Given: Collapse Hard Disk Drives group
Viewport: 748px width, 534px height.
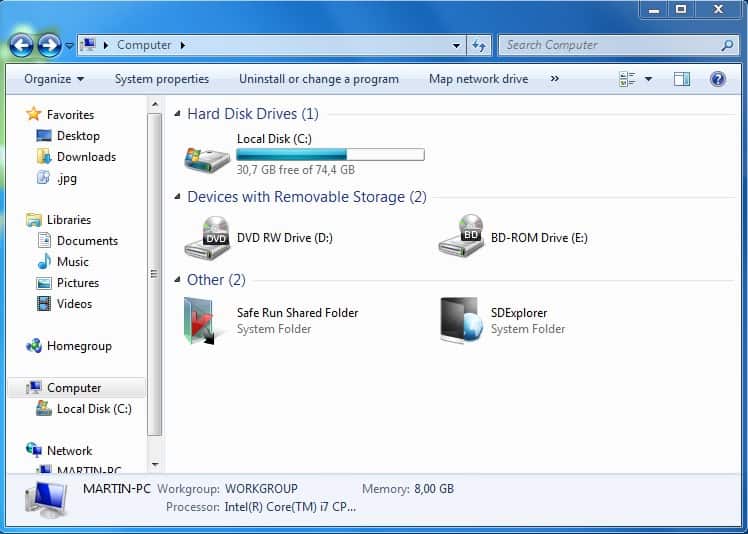Looking at the screenshot, I should (x=177, y=114).
